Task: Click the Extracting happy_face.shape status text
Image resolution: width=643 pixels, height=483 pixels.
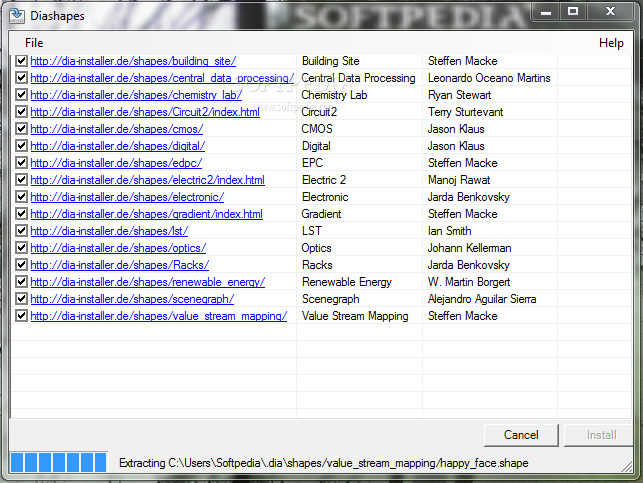Action: (x=324, y=463)
